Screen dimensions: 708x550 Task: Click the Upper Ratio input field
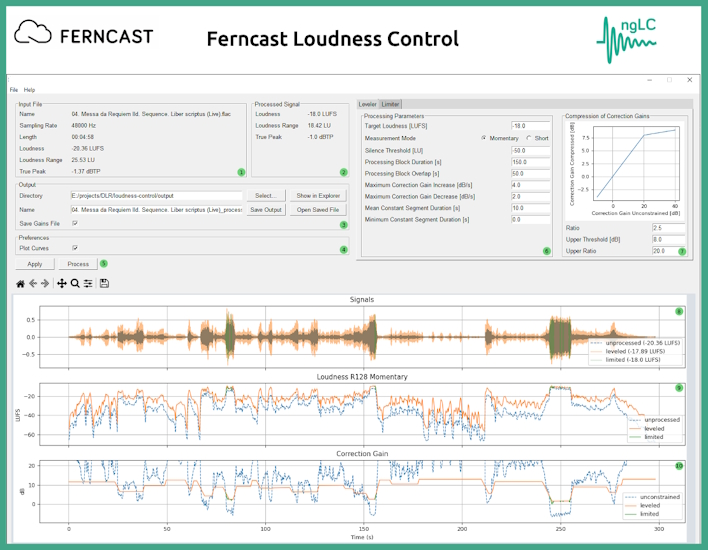point(668,251)
